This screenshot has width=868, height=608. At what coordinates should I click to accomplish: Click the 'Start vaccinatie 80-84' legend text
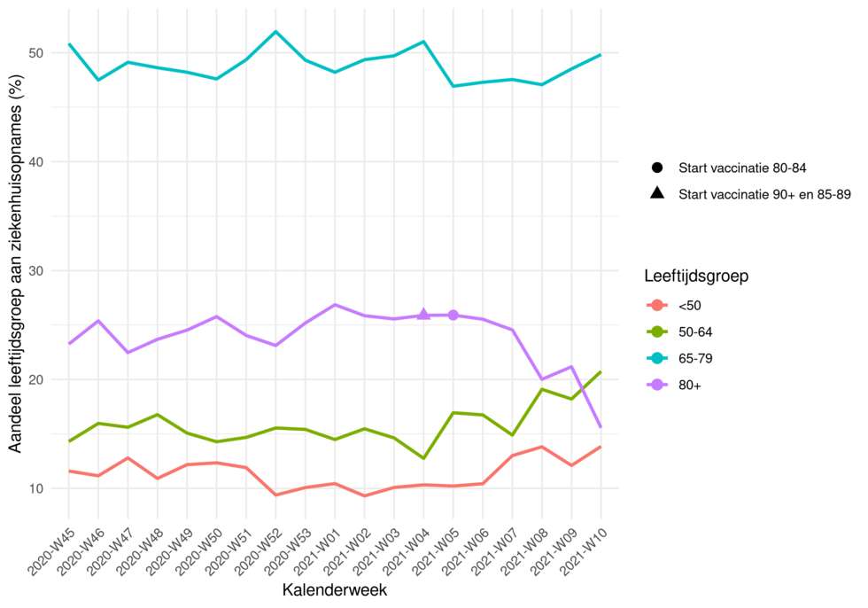point(742,168)
